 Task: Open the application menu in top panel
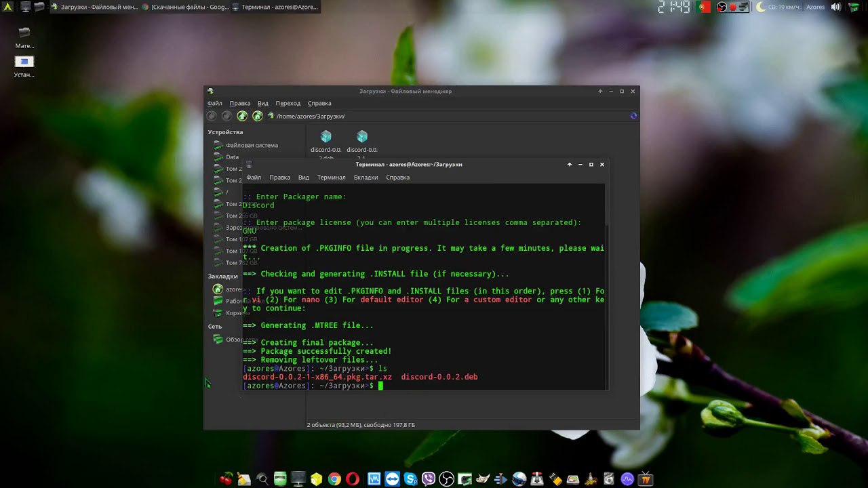coord(7,7)
